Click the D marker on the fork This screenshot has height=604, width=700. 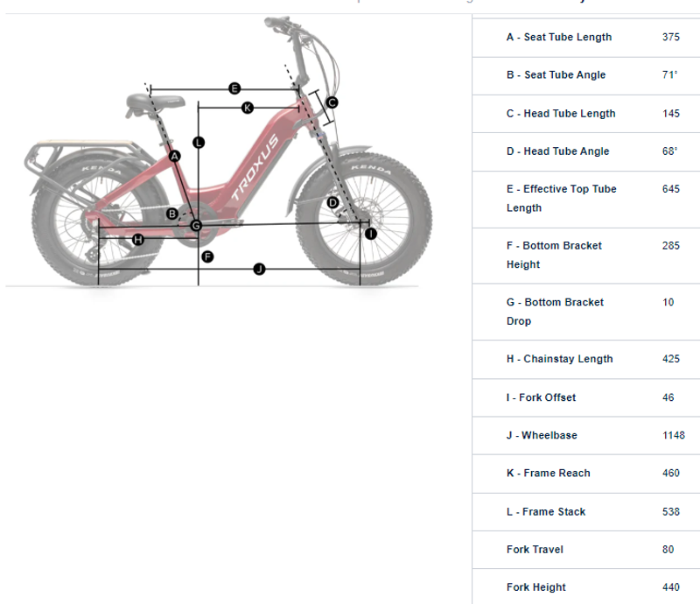[332, 203]
